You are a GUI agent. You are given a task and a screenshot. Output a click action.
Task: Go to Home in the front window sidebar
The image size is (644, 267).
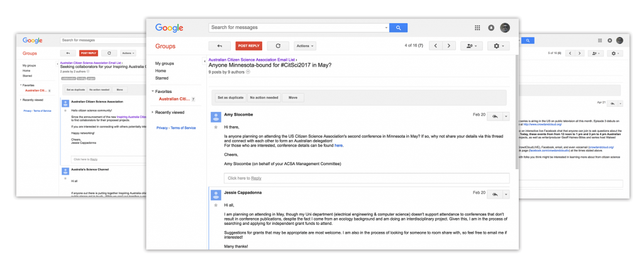[160, 71]
